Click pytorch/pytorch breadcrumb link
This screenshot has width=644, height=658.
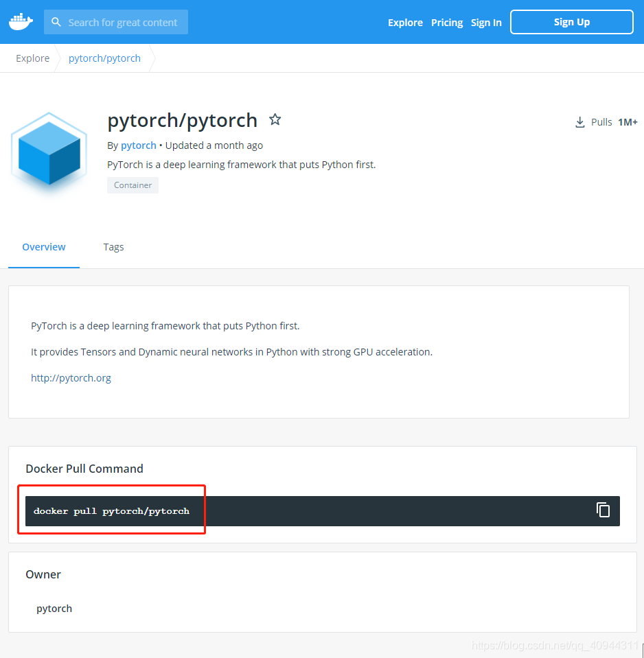pos(104,58)
